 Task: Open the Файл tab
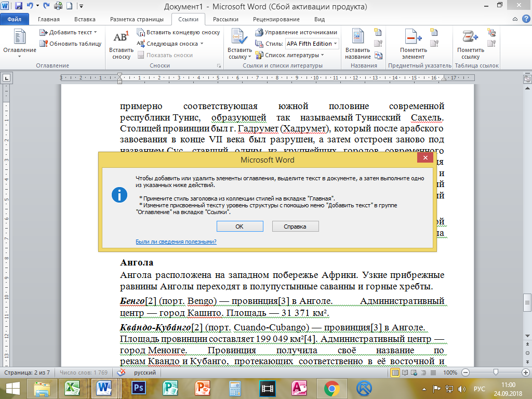click(14, 19)
